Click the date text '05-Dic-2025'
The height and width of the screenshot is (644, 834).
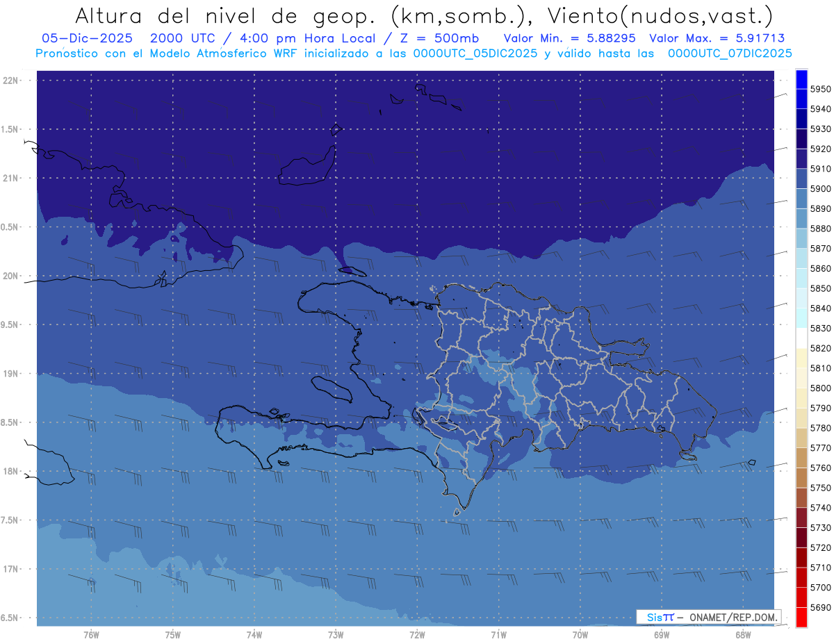click(x=86, y=39)
